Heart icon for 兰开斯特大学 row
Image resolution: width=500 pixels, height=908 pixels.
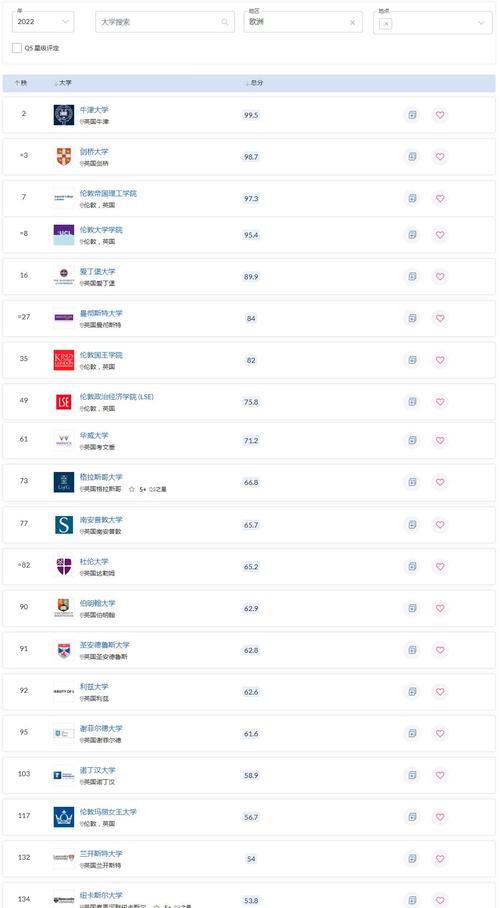click(440, 858)
